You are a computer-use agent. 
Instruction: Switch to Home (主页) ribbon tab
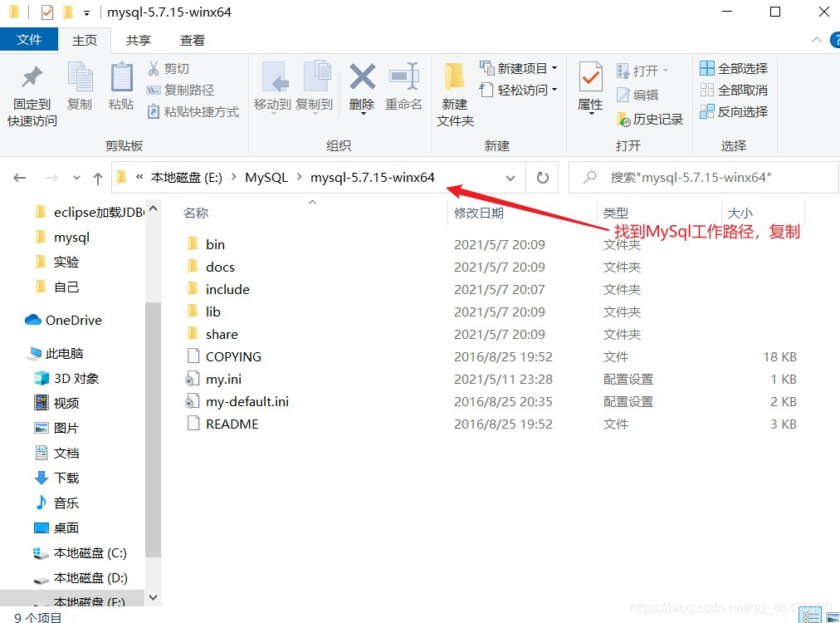pyautogui.click(x=85, y=40)
